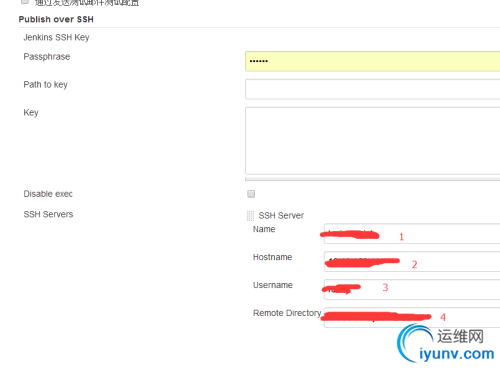Focus the Passphrase password field
The width and height of the screenshot is (500, 370).
pos(372,61)
